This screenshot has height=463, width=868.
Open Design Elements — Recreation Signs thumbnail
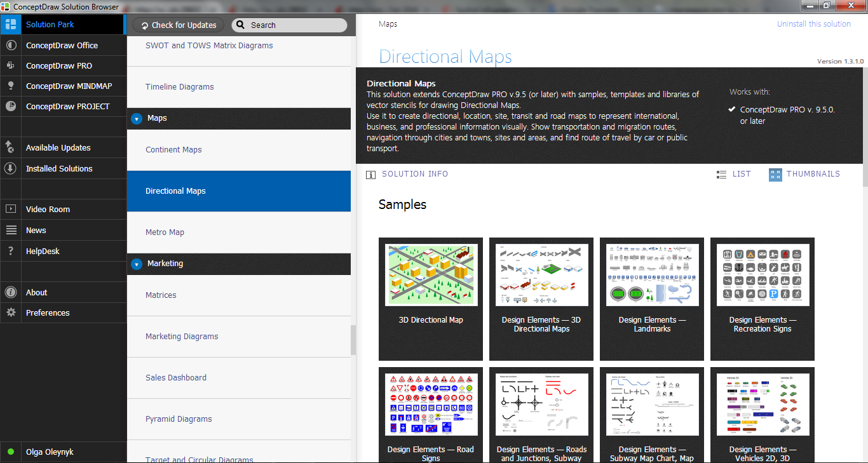pyautogui.click(x=763, y=299)
